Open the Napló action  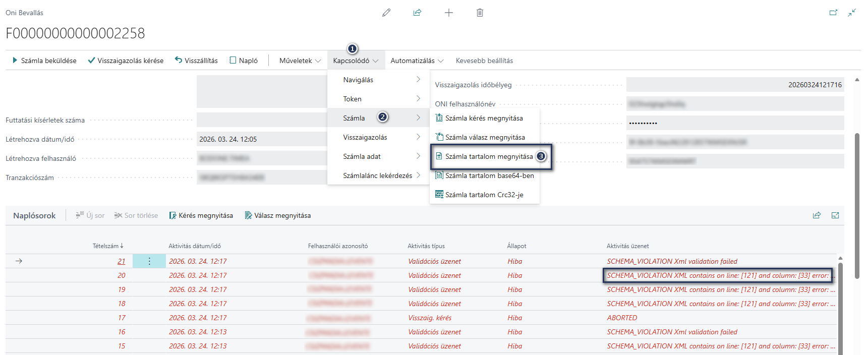click(244, 61)
